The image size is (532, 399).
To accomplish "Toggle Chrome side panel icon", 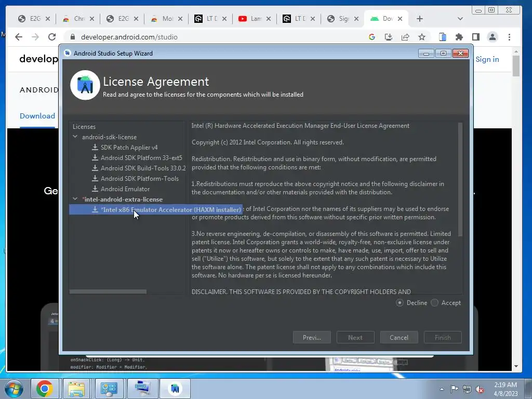I will coord(476,37).
